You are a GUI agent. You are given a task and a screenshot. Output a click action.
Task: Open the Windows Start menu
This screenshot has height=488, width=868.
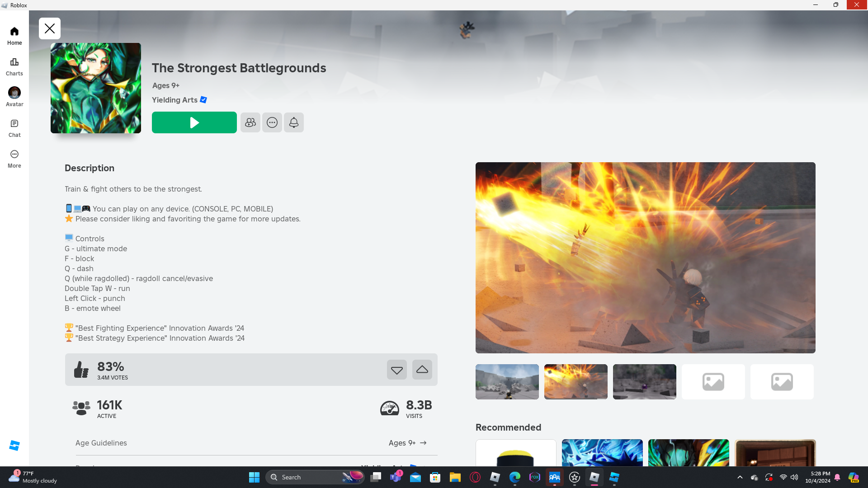click(x=254, y=477)
